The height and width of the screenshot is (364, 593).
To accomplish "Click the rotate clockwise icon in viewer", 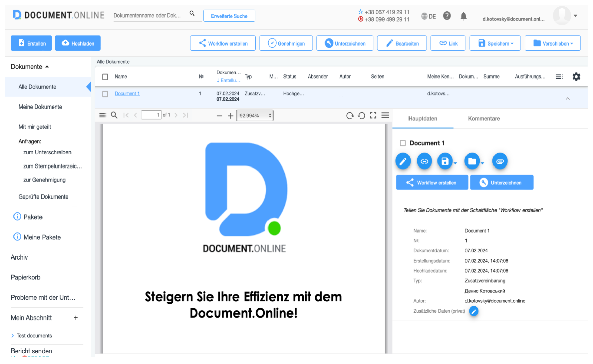I will click(350, 116).
